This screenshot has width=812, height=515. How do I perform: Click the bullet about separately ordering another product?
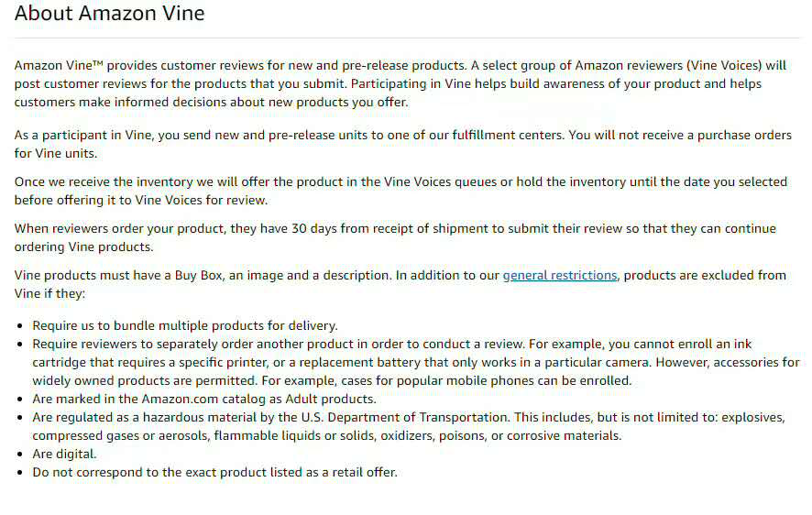[416, 362]
